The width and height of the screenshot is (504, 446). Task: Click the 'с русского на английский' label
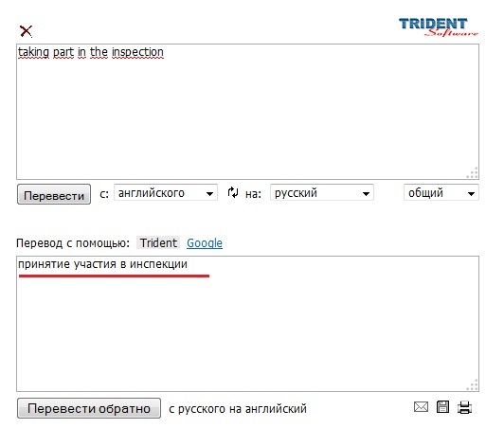(x=238, y=409)
